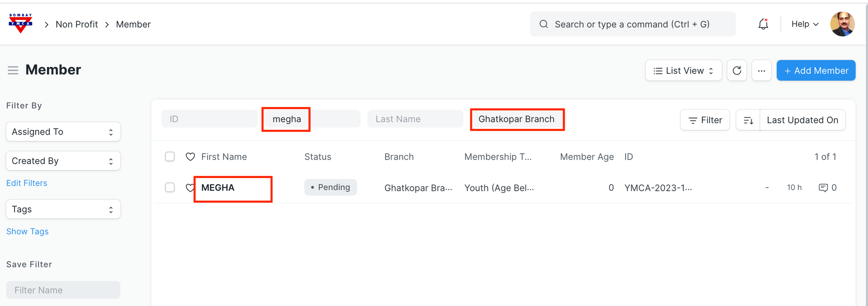Select all rows with header checkbox
Screen dimensions: 868x306
pyautogui.click(x=170, y=157)
